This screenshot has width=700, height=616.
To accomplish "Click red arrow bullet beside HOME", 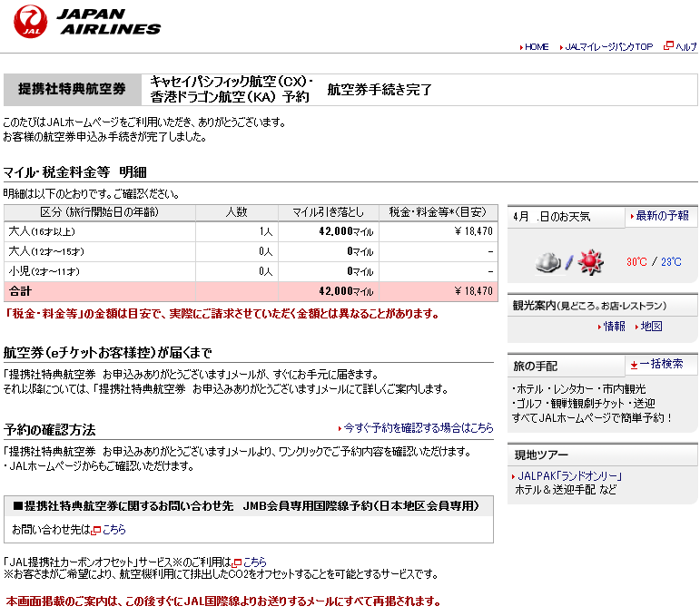I will (x=521, y=47).
